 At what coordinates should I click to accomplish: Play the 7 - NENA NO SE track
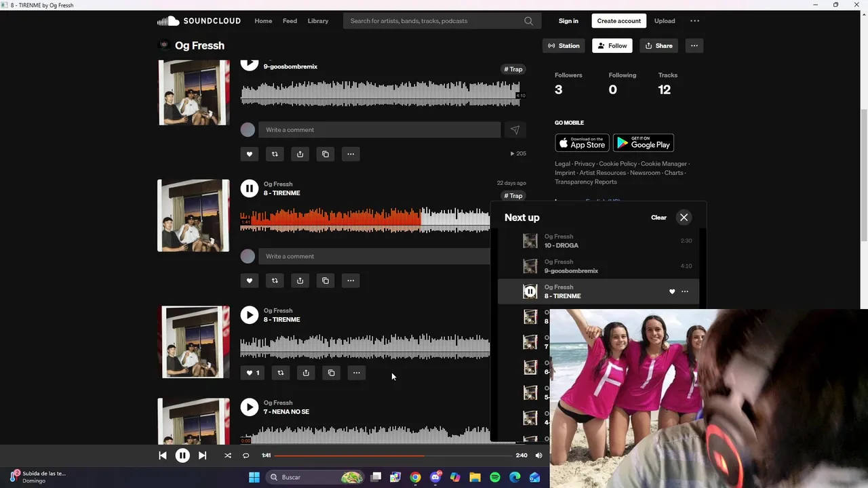pyautogui.click(x=250, y=407)
